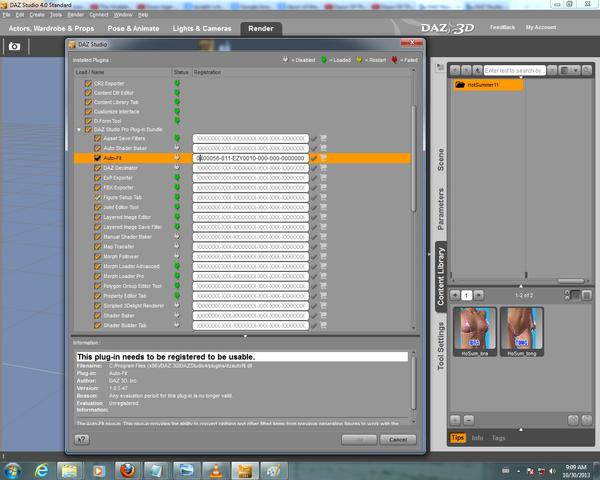Toggle the Content DB Editor checkbox

coord(88,93)
